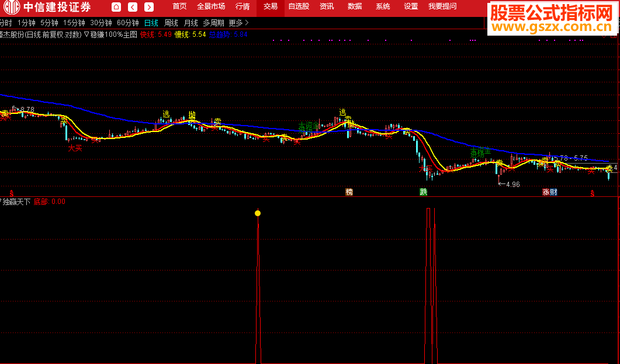Image resolution: width=620 pixels, height=364 pixels.
Task: Click the green 跌 event marker
Action: pos(424,192)
